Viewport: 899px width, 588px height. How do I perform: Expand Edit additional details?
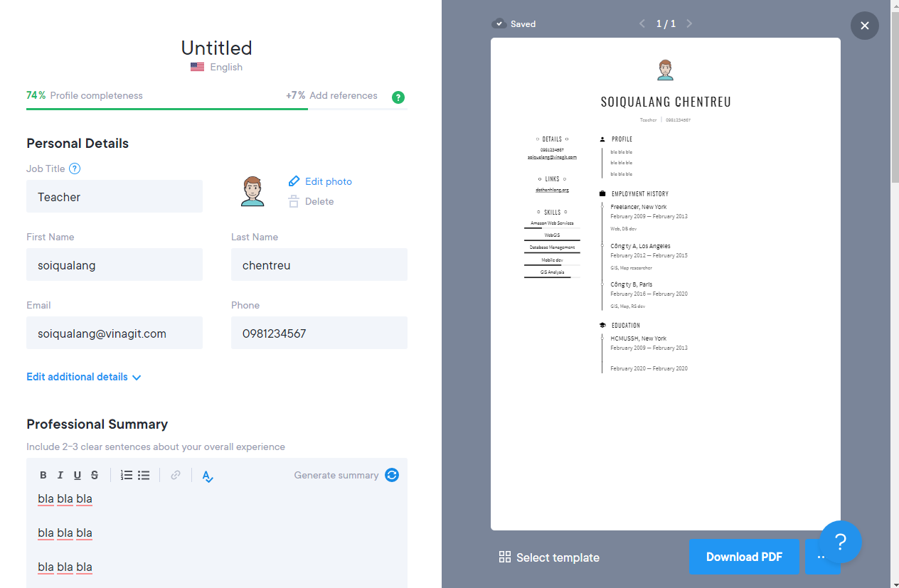coord(84,377)
